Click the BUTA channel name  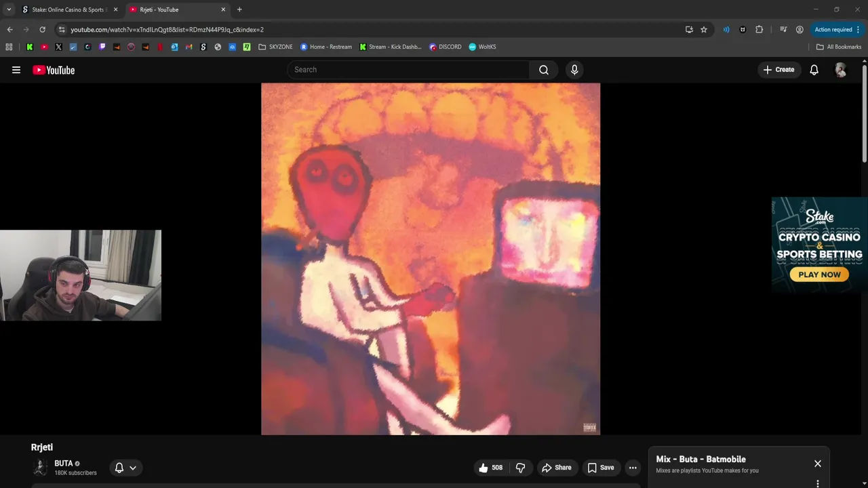tap(63, 464)
